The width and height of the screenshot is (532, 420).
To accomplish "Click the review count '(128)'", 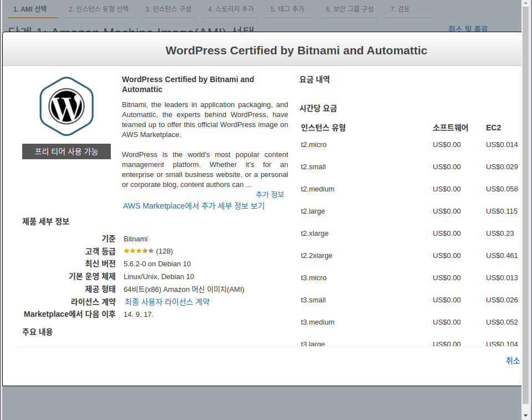I will [164, 251].
